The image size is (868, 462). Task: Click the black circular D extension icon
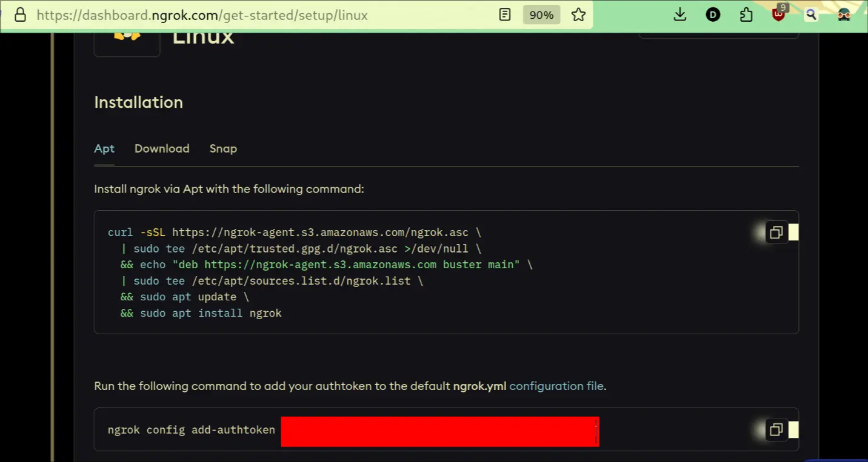[x=713, y=15]
